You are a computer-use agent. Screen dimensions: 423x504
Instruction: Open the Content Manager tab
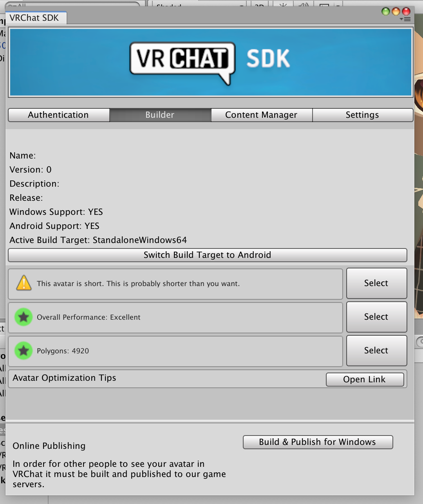262,115
